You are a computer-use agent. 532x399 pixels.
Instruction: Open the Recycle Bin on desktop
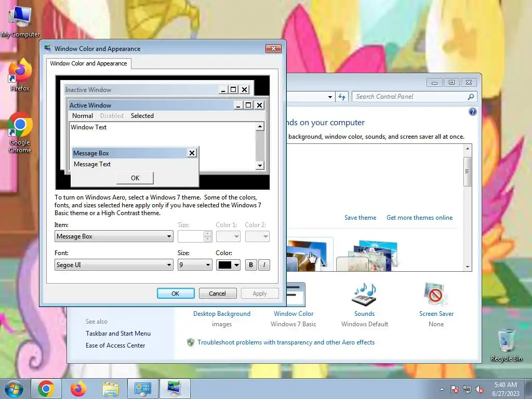[506, 345]
